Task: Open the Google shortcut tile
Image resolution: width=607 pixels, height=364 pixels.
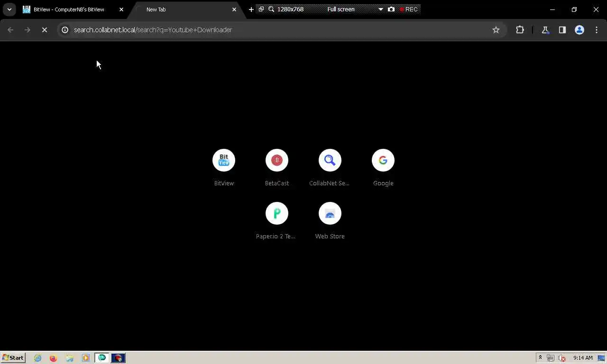Action: 383,168
